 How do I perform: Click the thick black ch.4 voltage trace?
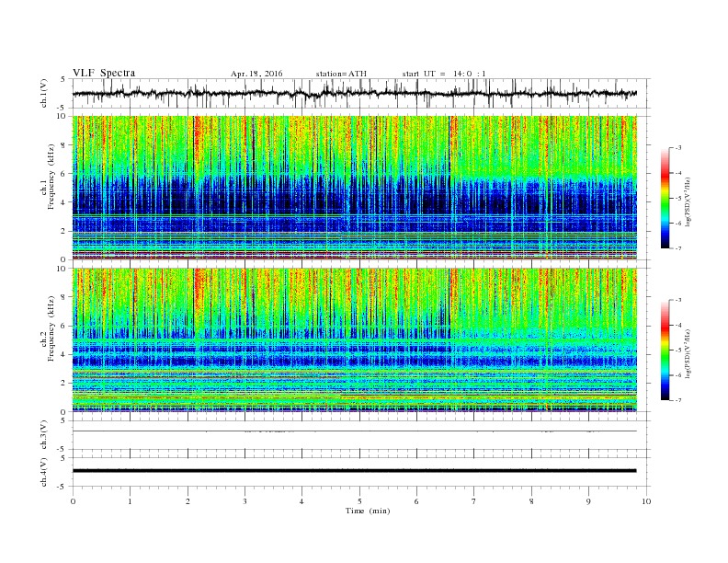click(x=354, y=471)
